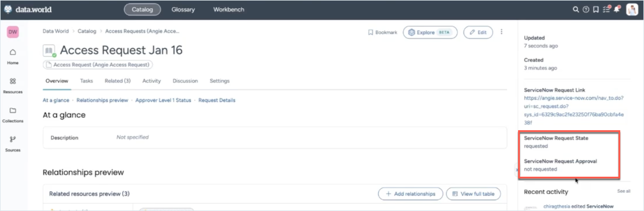Open Sources in sidebar
This screenshot has width=644, height=211.
[x=13, y=144]
